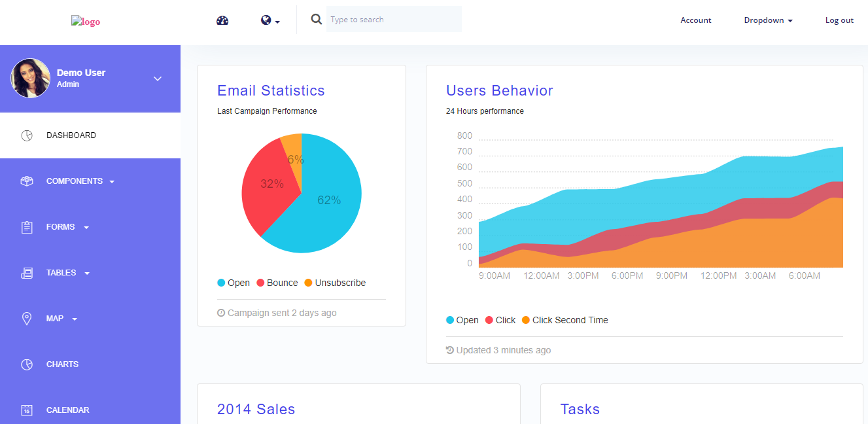Click the Users Behavior heading
The height and width of the screenshot is (424, 868).
coord(500,90)
